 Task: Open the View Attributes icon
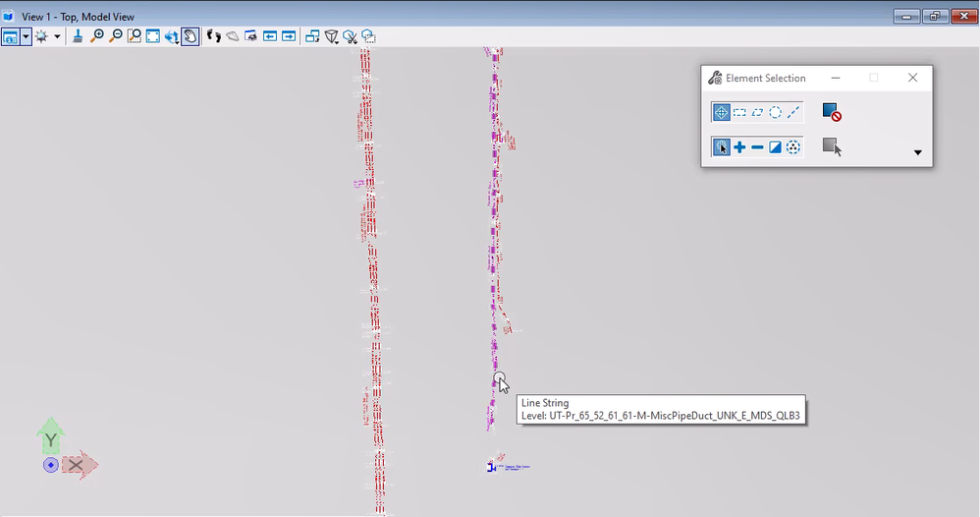(x=11, y=37)
